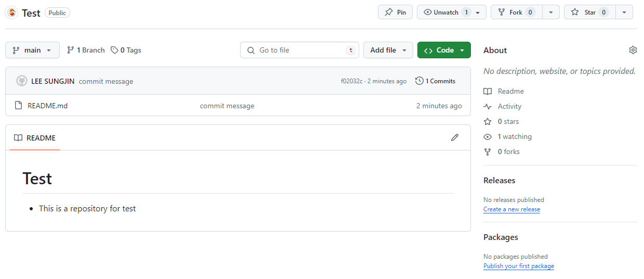Click the Activity pulse icon
This screenshot has height=279, width=644.
[488, 106]
